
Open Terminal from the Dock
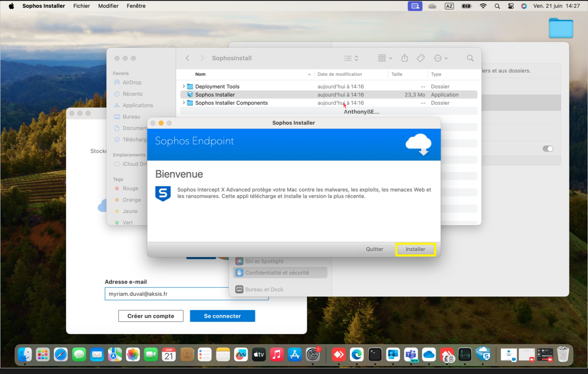[375, 354]
